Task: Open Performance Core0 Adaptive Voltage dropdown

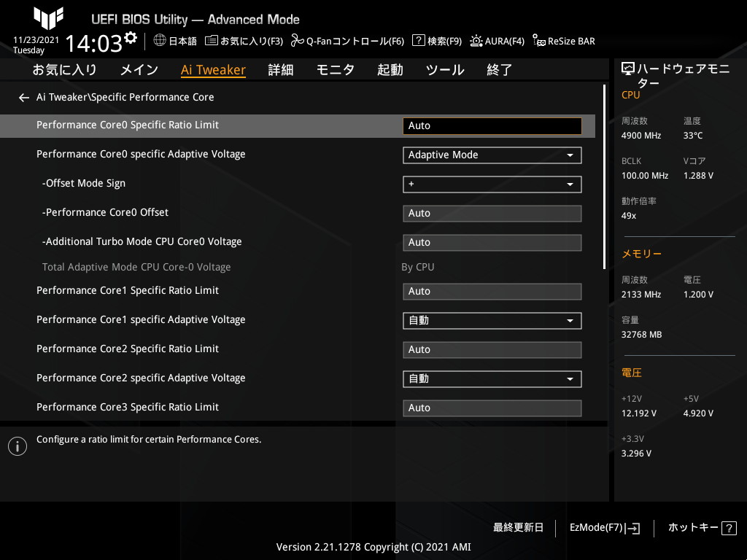Action: click(x=492, y=155)
